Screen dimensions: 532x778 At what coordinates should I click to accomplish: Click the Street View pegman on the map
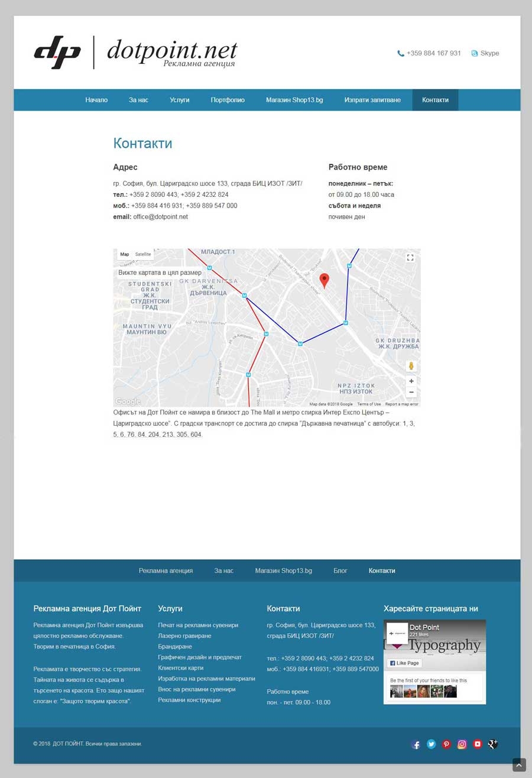coord(411,367)
